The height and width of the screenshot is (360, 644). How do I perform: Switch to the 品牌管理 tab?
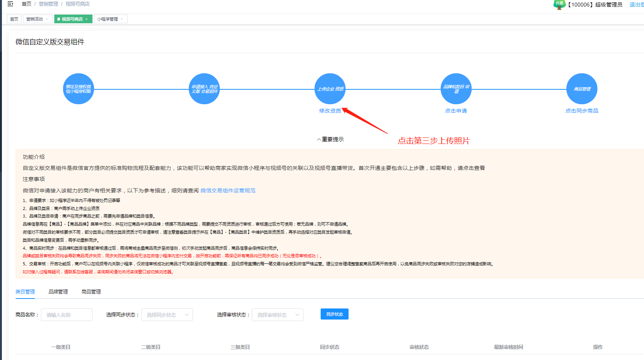coord(58,292)
